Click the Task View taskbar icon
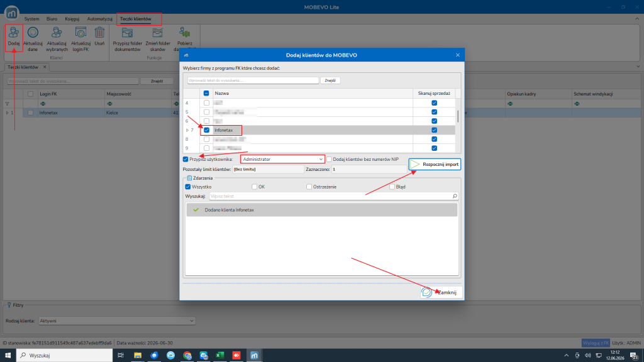This screenshot has width=644, height=362. pos(120,356)
